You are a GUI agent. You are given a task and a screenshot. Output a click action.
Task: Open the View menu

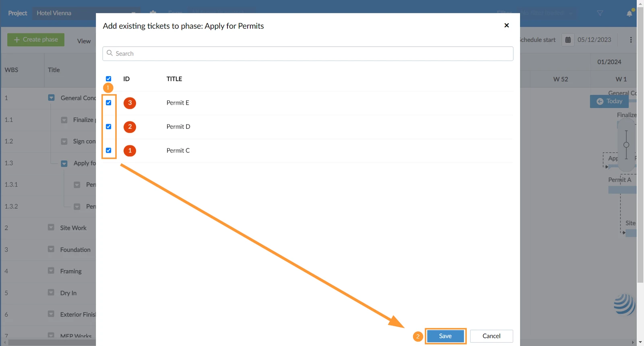point(84,41)
